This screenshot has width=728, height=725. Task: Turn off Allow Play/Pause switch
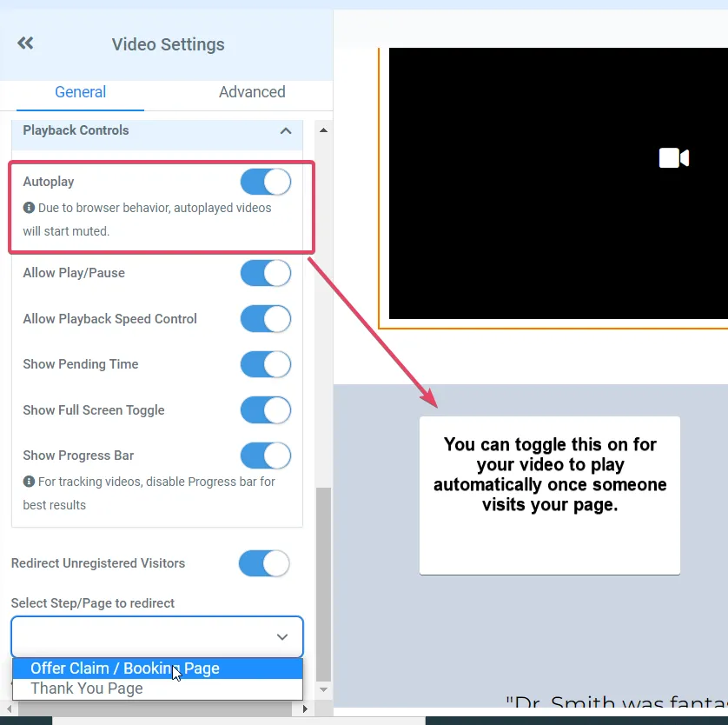click(266, 273)
